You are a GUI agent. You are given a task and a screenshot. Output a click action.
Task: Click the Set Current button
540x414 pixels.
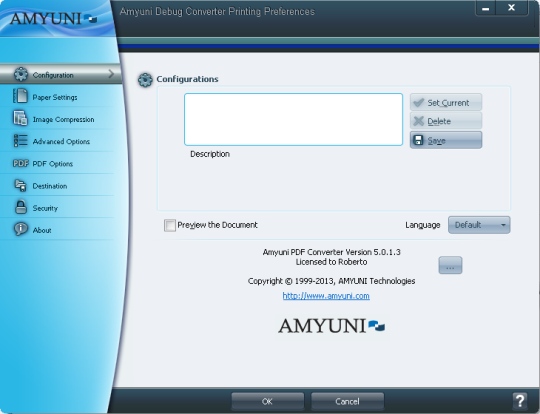[446, 102]
